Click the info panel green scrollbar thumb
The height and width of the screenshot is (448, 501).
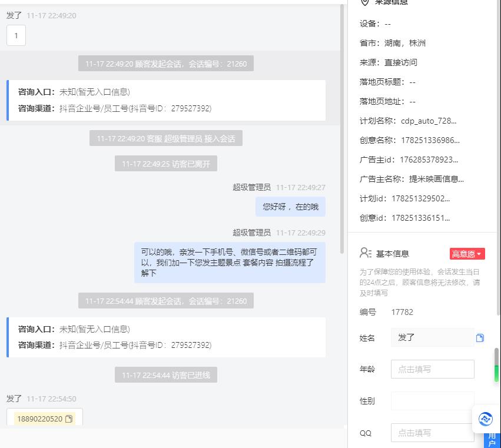point(496,374)
